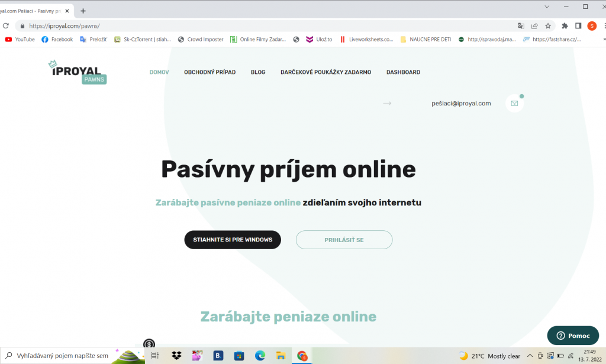Open Microsoft Edge from the taskbar
This screenshot has width=606, height=364.
(259, 356)
